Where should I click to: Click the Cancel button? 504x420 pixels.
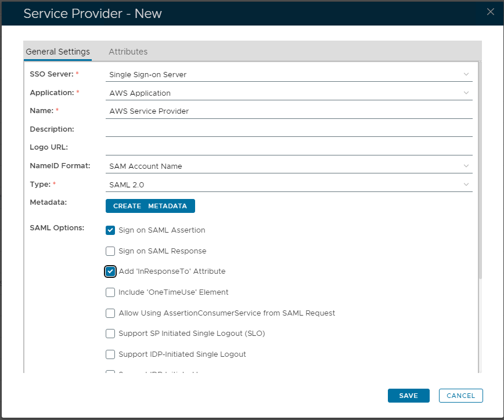[461, 396]
